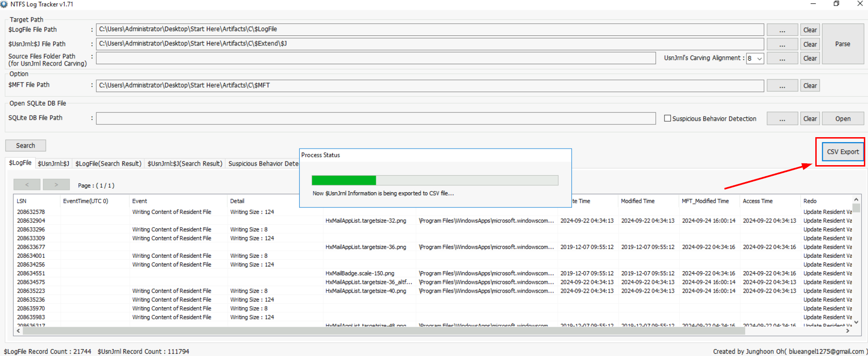Select the row with LSN 208634001
This screenshot has height=356, width=868.
[x=433, y=256]
